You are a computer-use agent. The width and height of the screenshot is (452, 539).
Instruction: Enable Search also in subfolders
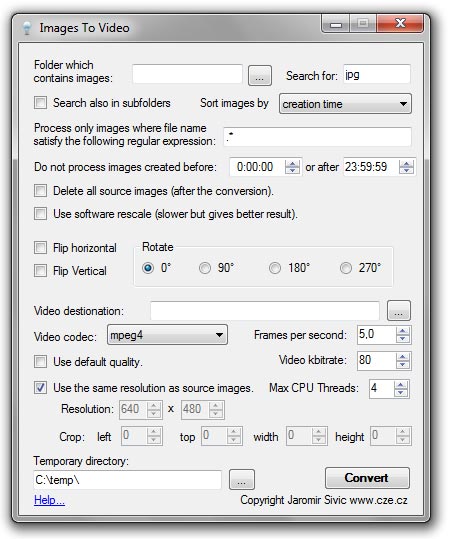(41, 102)
